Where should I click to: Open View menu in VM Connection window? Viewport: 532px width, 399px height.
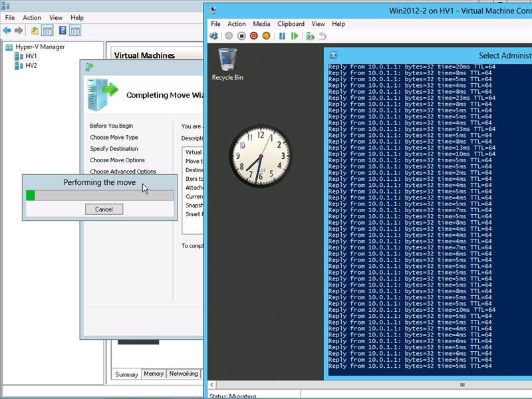[319, 24]
